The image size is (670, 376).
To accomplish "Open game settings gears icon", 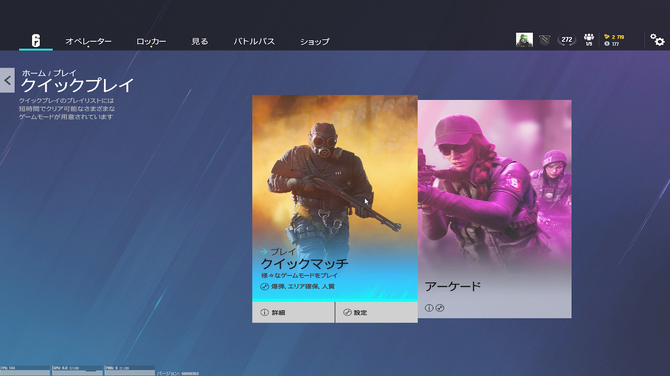I will pyautogui.click(x=657, y=40).
